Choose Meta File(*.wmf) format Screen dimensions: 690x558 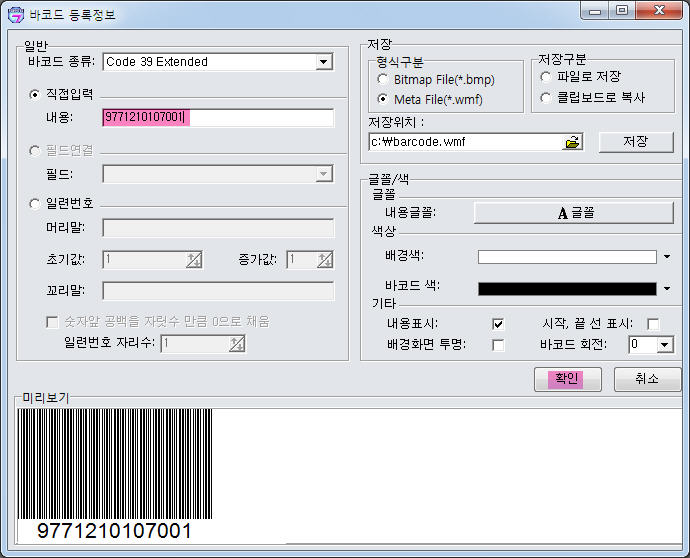[382, 99]
